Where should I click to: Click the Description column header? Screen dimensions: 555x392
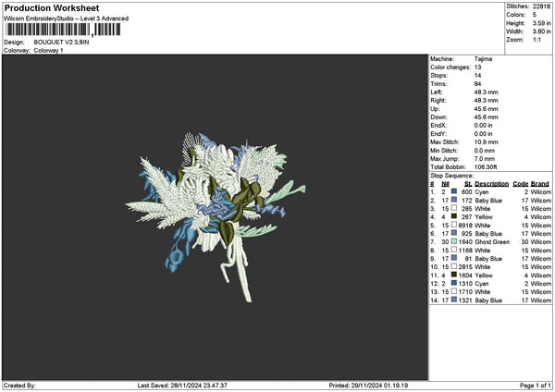[492, 184]
